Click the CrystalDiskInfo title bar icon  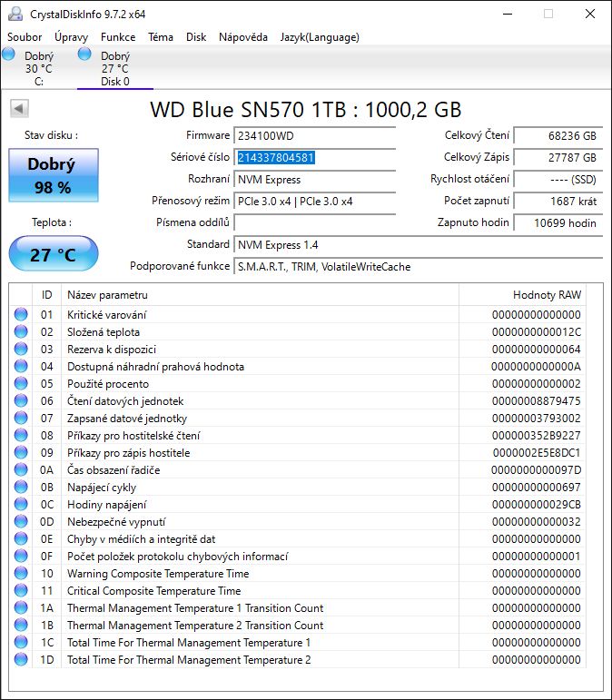click(15, 14)
